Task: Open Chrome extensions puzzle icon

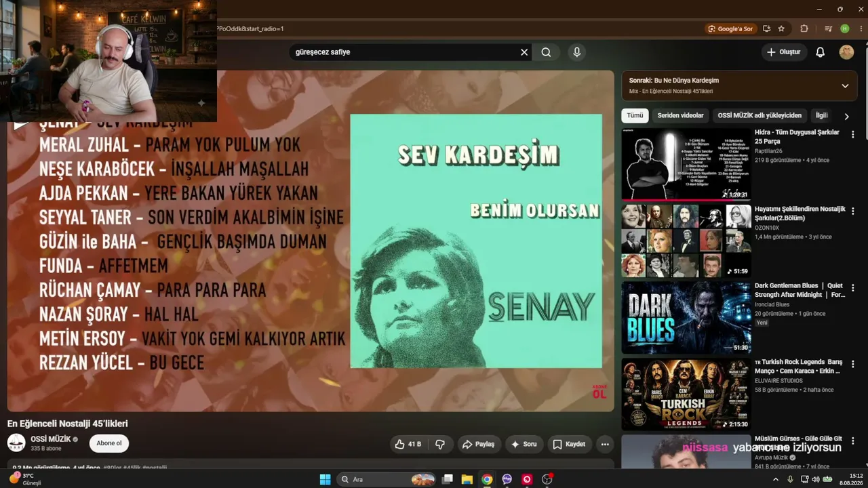Action: click(804, 28)
